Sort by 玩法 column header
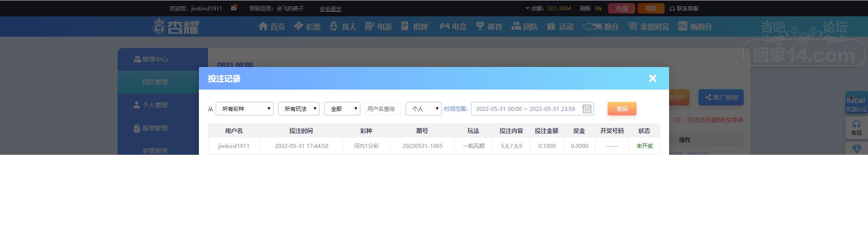The height and width of the screenshot is (248, 868). coord(473,131)
